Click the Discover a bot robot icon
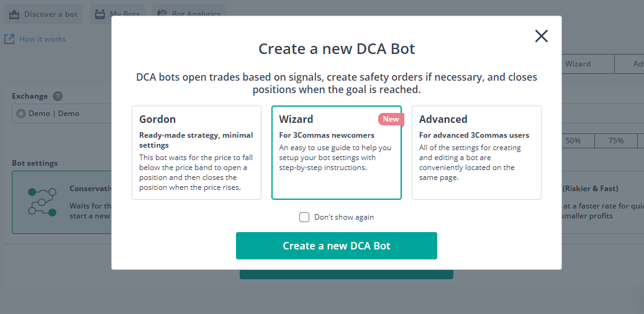Image resolution: width=644 pixels, height=314 pixels. pyautogui.click(x=14, y=14)
